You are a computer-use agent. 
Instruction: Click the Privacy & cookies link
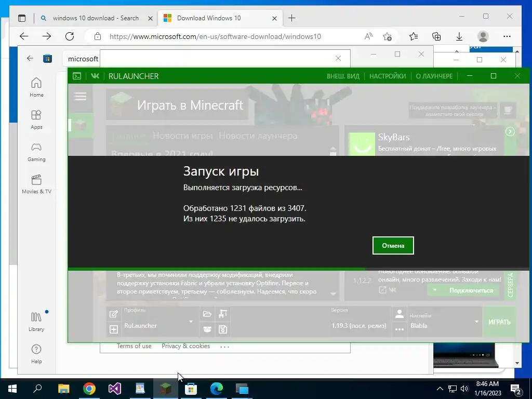pyautogui.click(x=185, y=346)
